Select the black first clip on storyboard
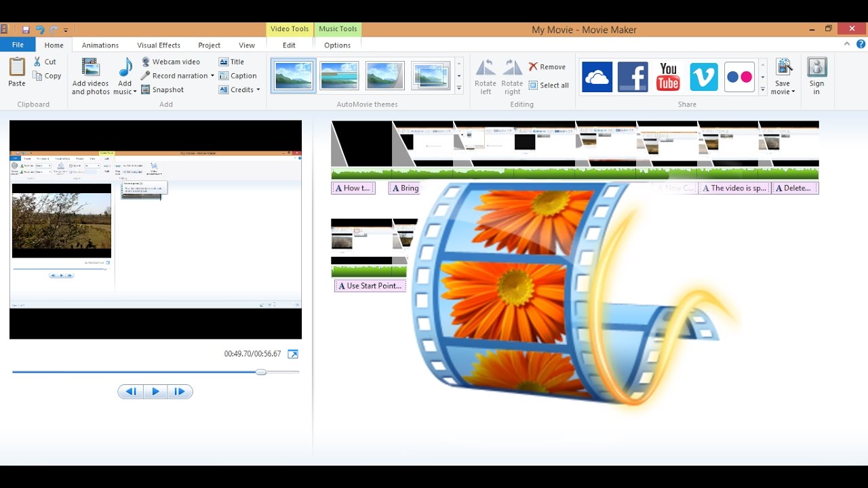Viewport: 868px width, 488px height. [361, 143]
